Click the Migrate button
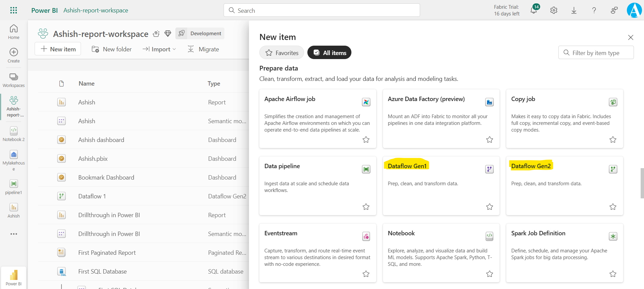Viewport: 644px width, 289px height. pyautogui.click(x=203, y=49)
